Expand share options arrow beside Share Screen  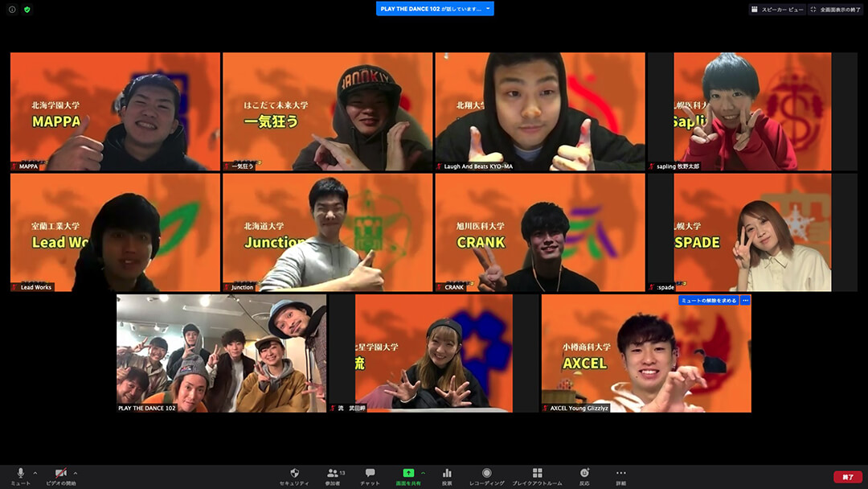click(x=423, y=472)
